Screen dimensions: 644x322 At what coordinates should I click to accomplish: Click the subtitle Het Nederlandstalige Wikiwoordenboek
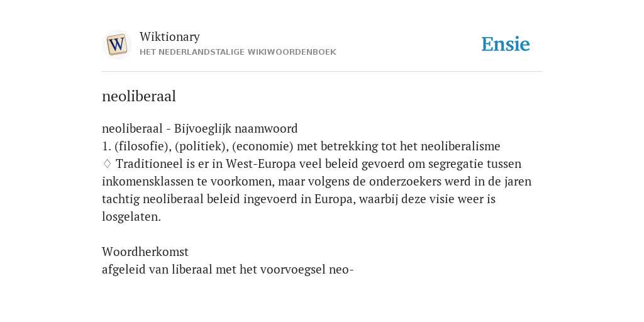pyautogui.click(x=238, y=52)
